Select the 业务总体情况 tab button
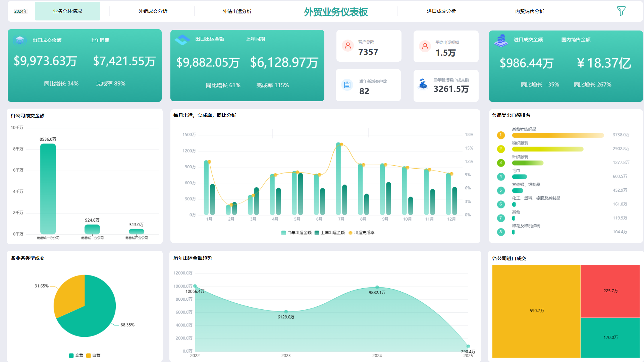 (x=67, y=11)
